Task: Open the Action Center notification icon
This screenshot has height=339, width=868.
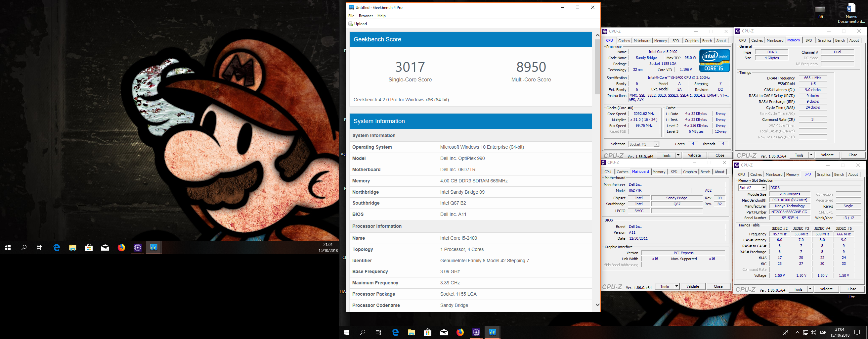Action: (x=857, y=332)
